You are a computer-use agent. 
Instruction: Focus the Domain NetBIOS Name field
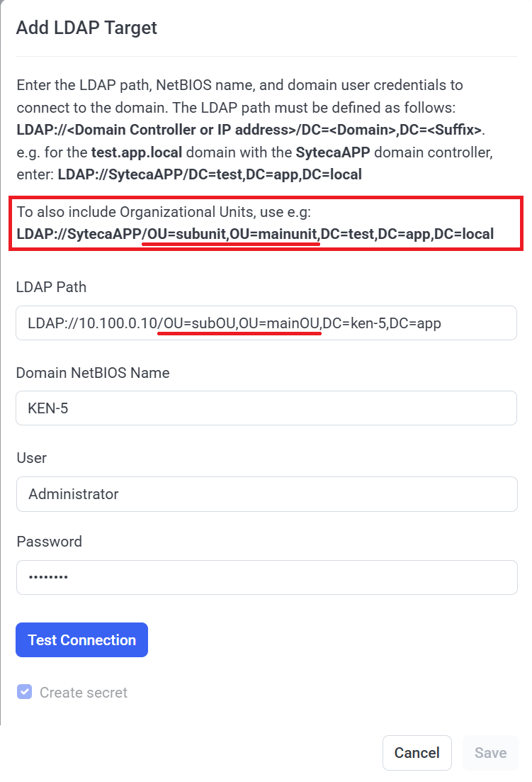point(266,408)
